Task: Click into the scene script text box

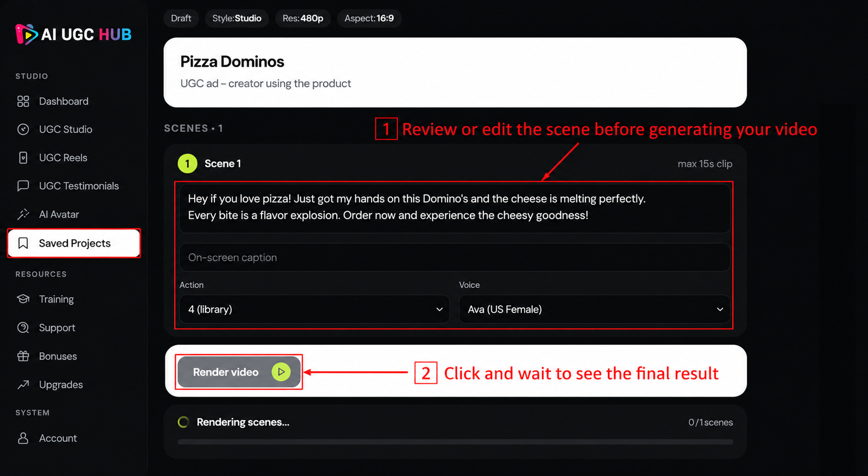Action: (x=455, y=208)
